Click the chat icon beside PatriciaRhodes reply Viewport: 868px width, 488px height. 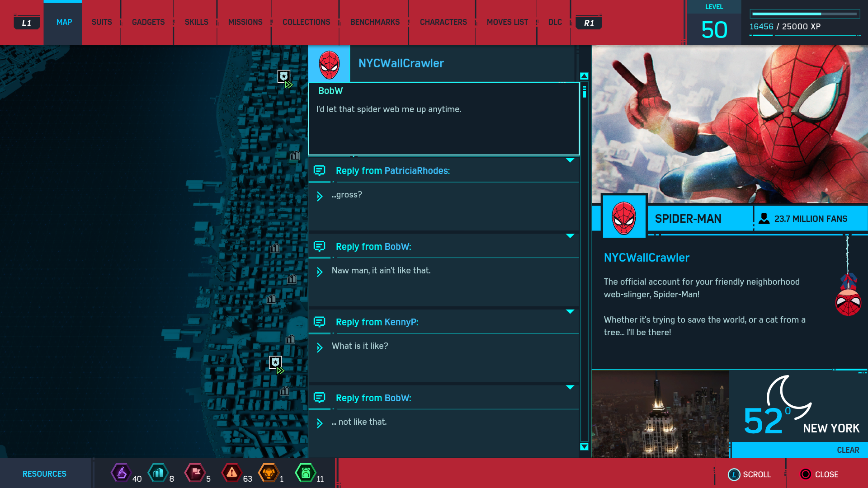click(x=320, y=170)
